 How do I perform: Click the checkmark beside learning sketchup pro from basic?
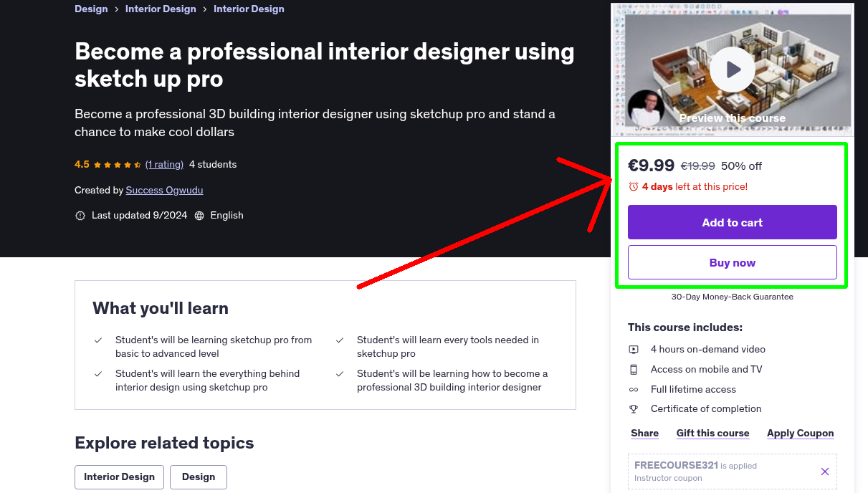click(x=98, y=340)
